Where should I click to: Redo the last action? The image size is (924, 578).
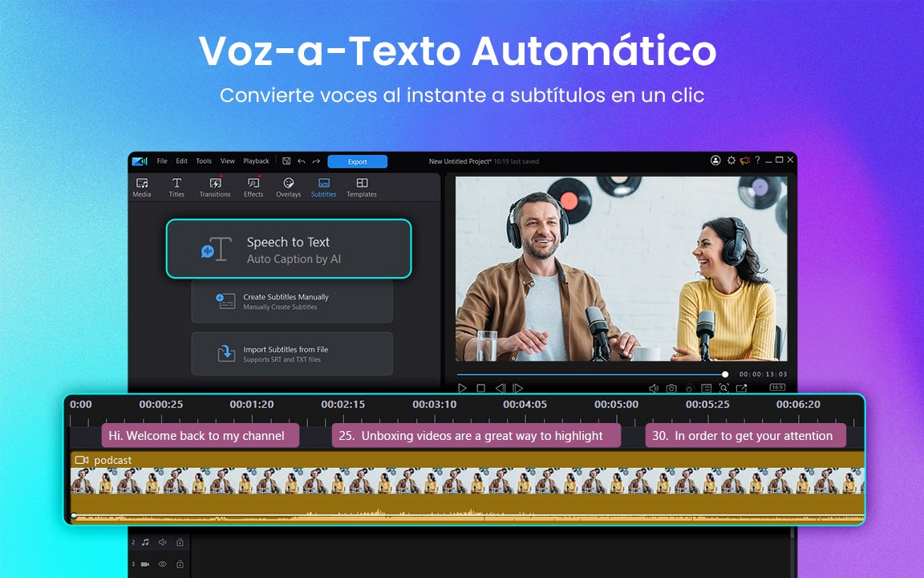click(x=316, y=161)
